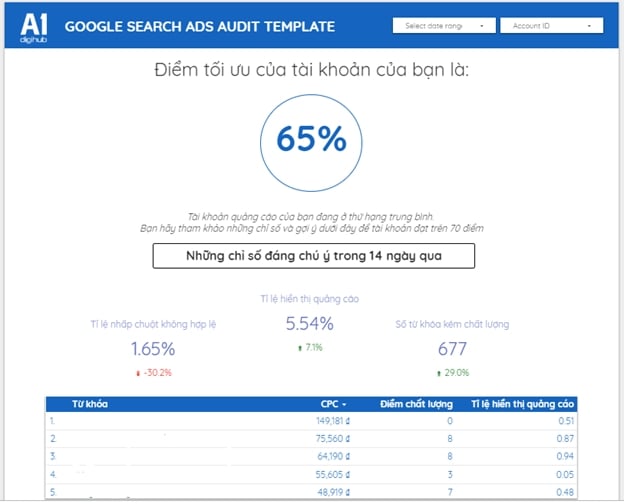Select the 1.65% invalid click rate value
Screen dimensions: 624x504
coord(153,349)
